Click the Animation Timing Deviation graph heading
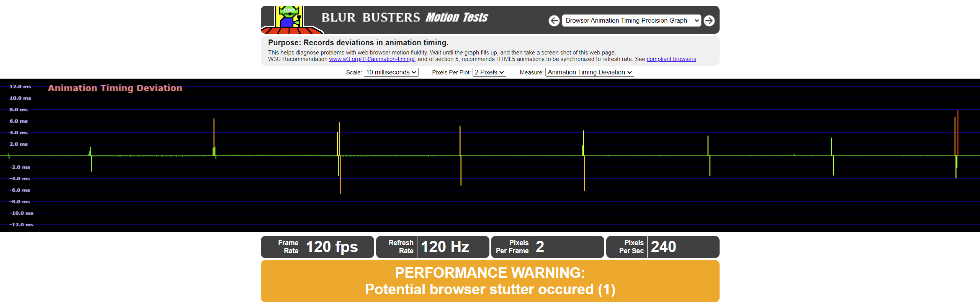Screen dimensions: 980x303 click(x=115, y=88)
